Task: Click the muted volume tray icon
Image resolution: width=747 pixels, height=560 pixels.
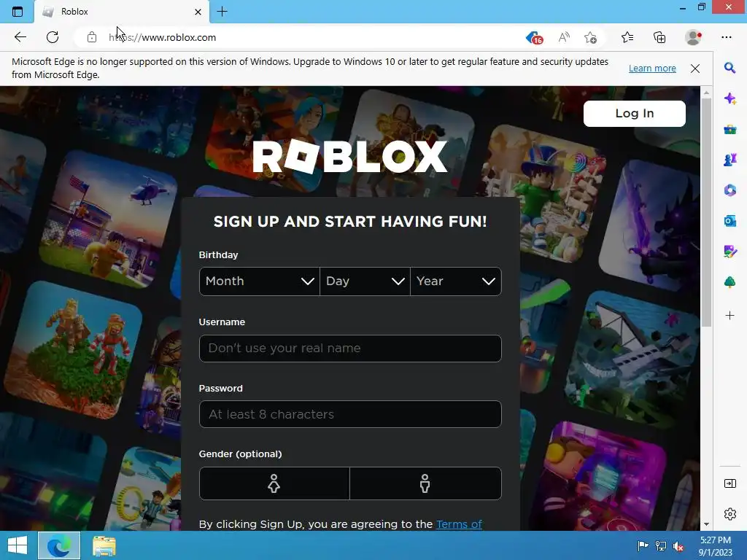Action: [x=678, y=546]
